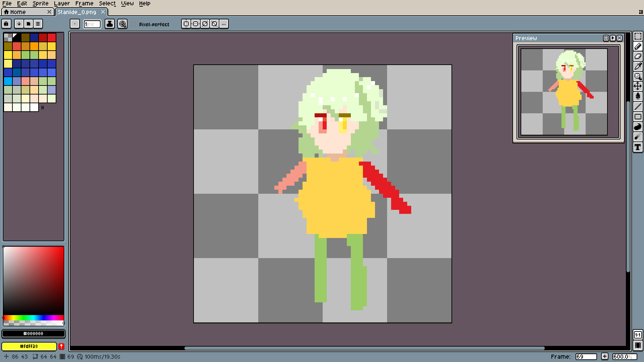
Task: Click the foreground color #FdFF28 button
Action: click(29, 346)
